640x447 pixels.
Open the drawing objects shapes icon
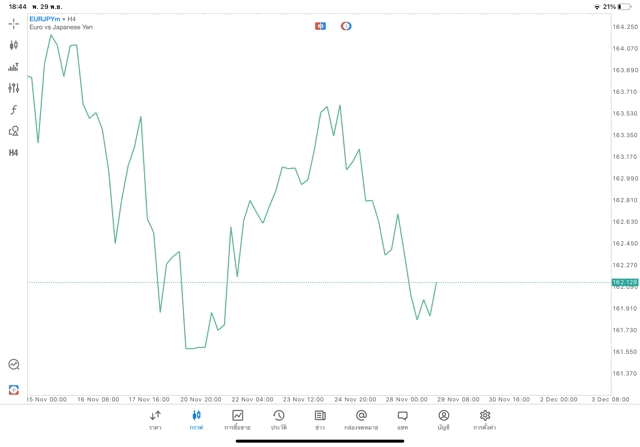pos(13,131)
